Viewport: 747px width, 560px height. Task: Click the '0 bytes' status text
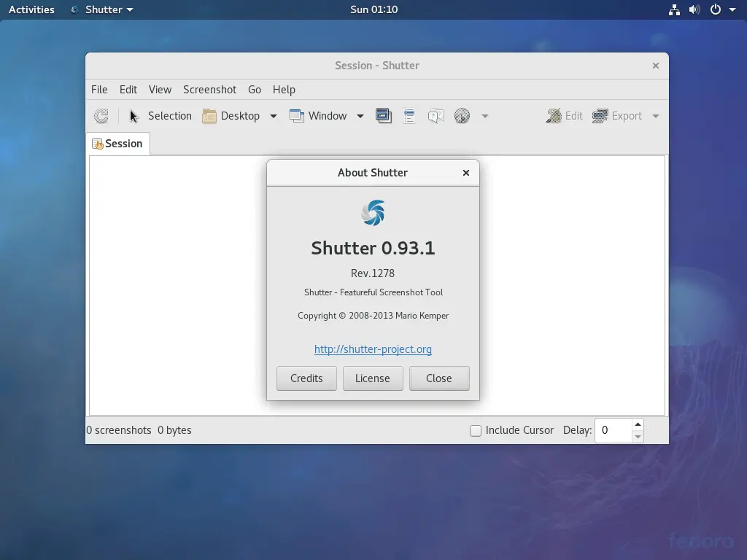(174, 430)
